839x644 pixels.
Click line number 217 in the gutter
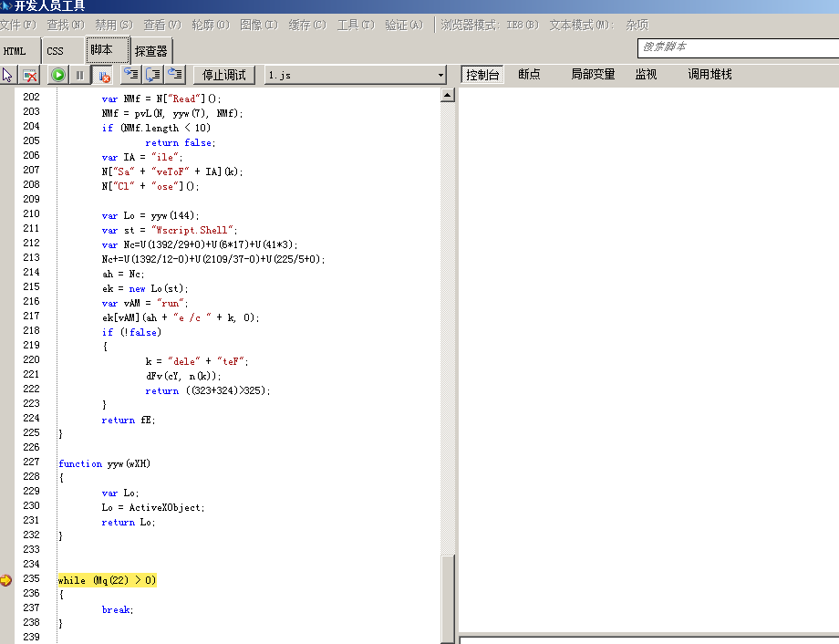click(x=31, y=316)
